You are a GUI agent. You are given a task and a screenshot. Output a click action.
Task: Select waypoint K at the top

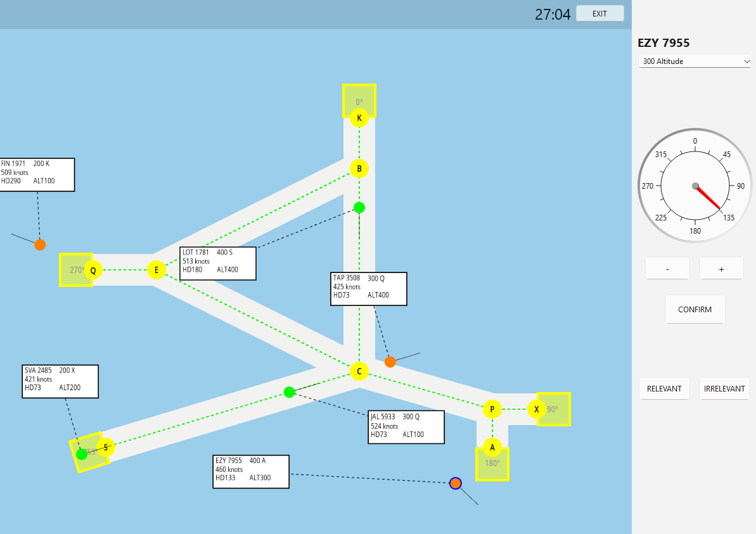tap(359, 117)
